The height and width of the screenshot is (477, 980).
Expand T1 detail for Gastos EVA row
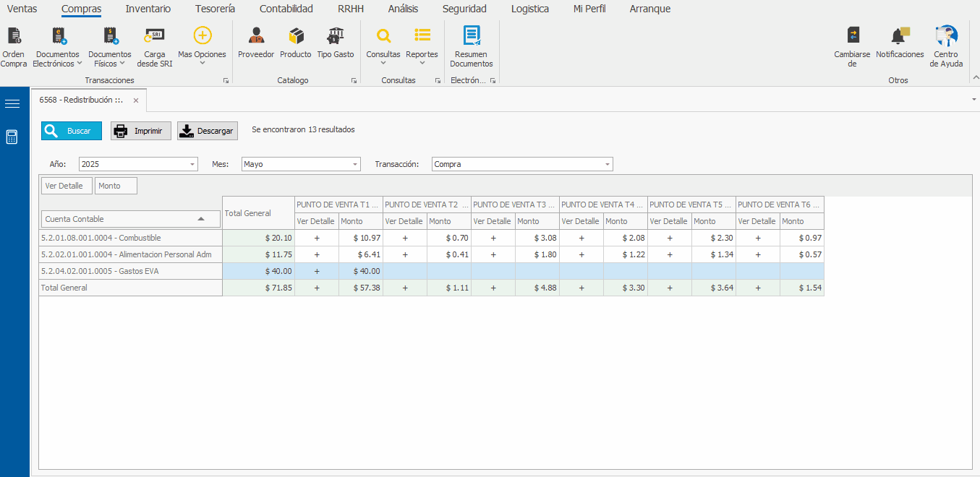[x=317, y=271]
